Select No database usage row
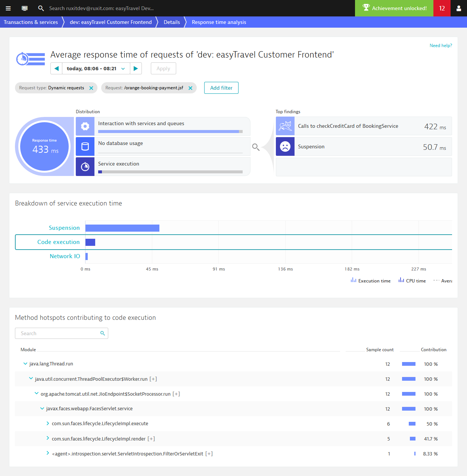 coord(163,146)
